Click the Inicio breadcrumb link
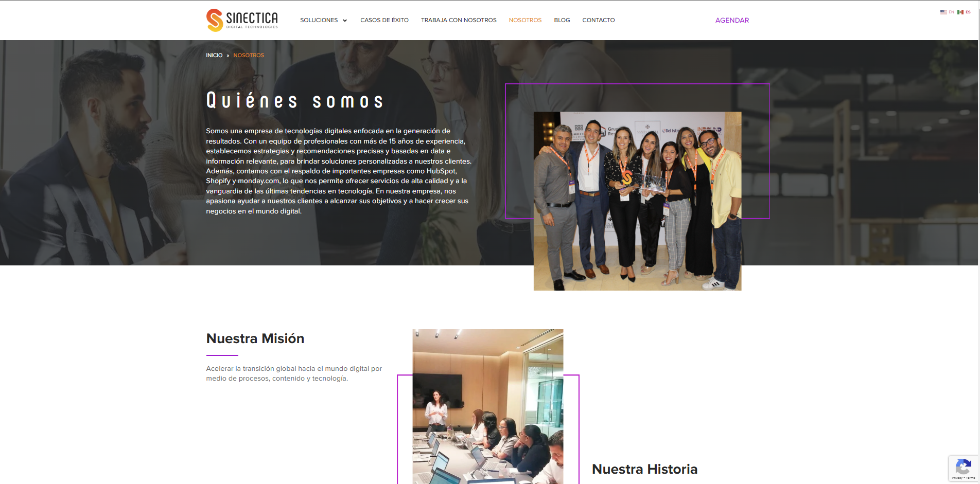 click(214, 55)
